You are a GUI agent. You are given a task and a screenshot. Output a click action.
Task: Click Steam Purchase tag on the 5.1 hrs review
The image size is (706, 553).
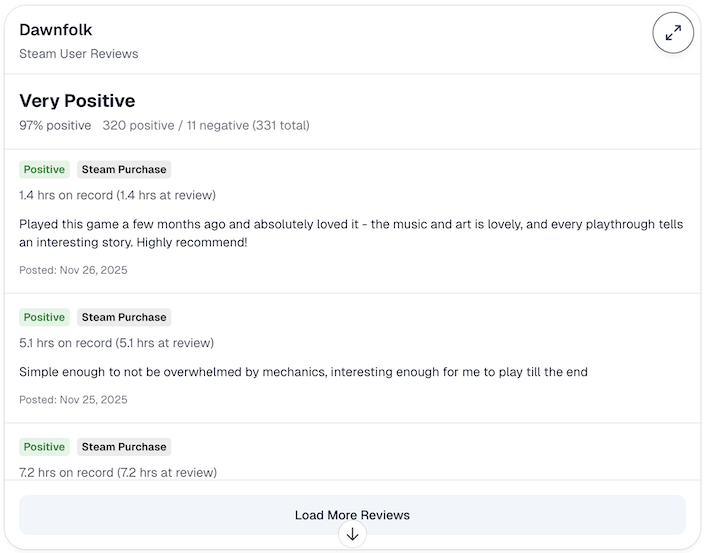[x=124, y=318]
